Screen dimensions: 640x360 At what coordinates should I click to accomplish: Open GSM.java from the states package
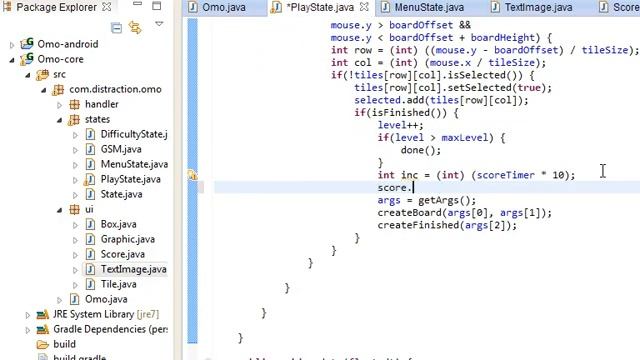click(x=121, y=149)
